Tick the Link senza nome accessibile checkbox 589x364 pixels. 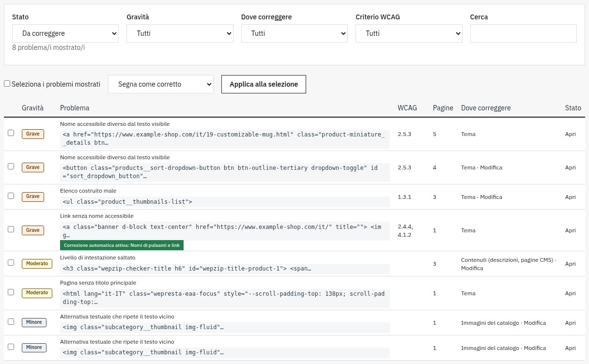pyautogui.click(x=11, y=229)
